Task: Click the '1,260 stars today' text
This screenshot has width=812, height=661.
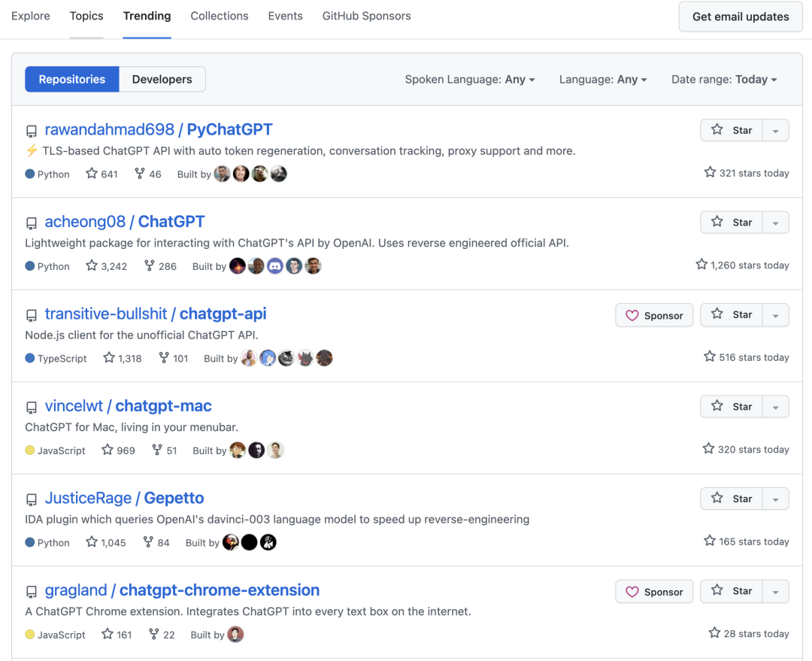Action: (x=750, y=265)
